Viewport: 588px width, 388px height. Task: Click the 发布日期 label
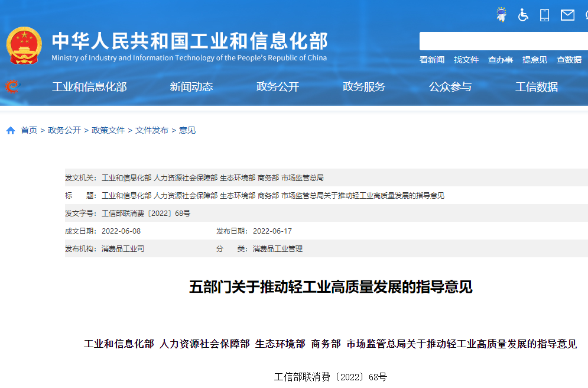(x=232, y=231)
